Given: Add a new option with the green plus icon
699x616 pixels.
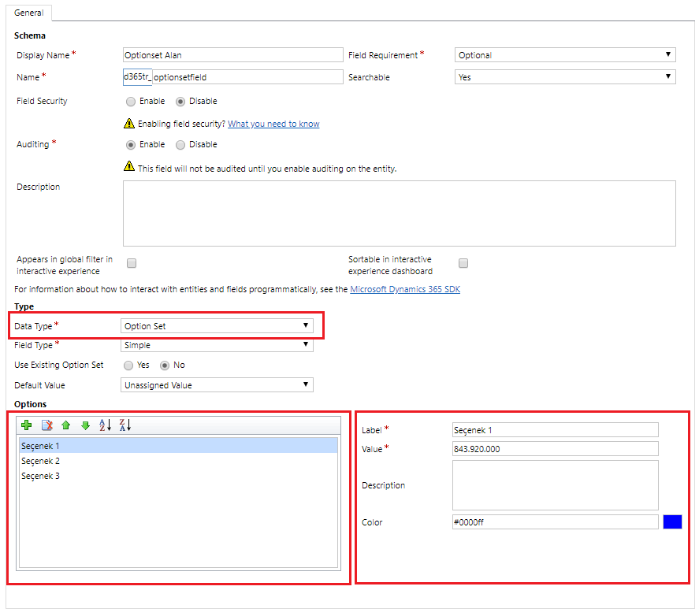Looking at the screenshot, I should pyautogui.click(x=26, y=425).
